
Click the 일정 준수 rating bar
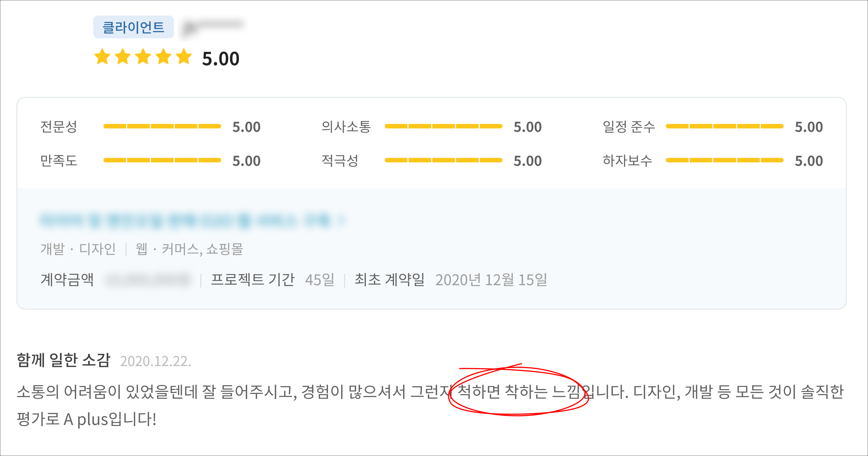point(725,126)
